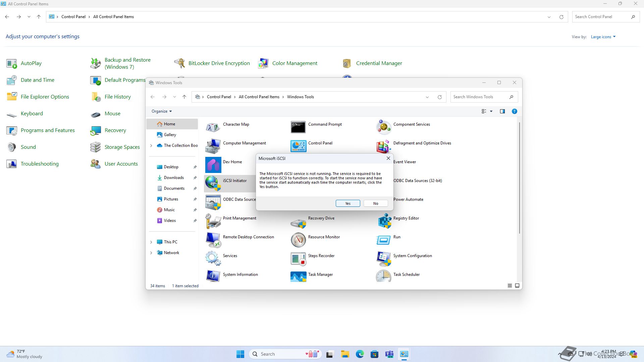Open Credential Manager in Control Panel
Screen dimensions: 644x362
coord(379,63)
